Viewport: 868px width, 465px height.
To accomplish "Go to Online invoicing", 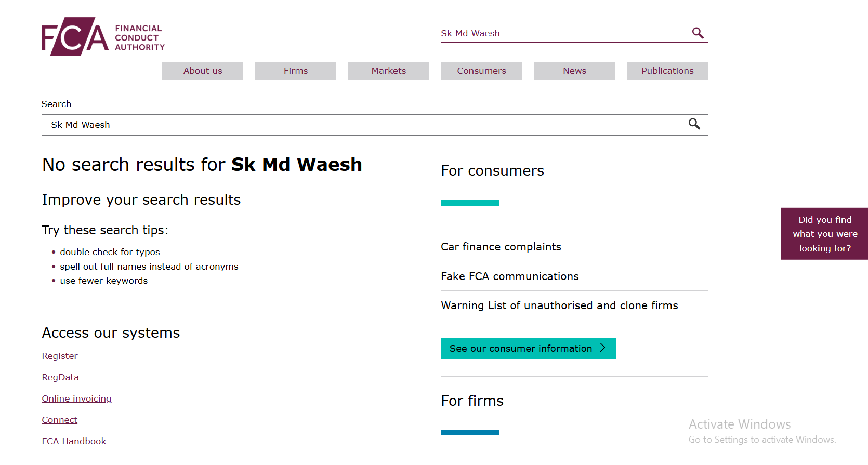I will (76, 398).
